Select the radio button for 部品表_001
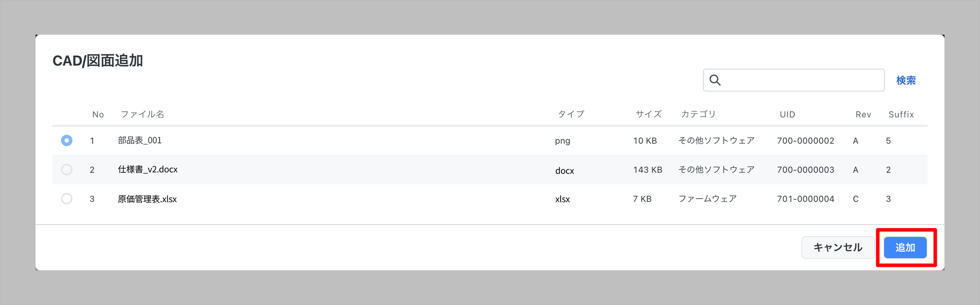The image size is (980, 305). pyautogui.click(x=67, y=141)
